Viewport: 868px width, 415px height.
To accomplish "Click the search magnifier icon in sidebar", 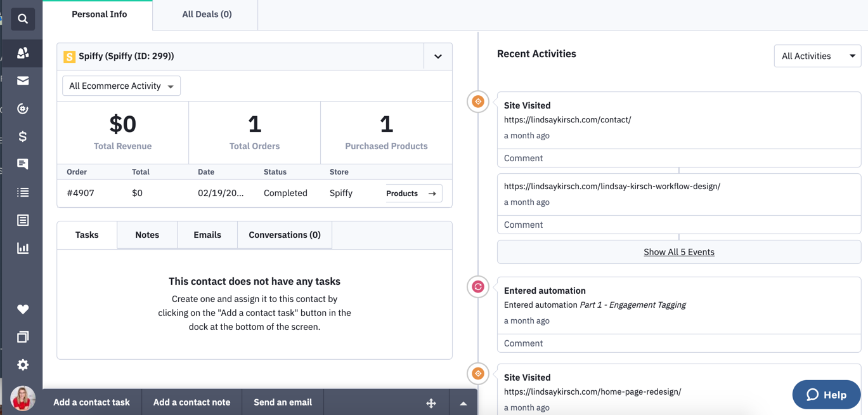I will coord(23,19).
